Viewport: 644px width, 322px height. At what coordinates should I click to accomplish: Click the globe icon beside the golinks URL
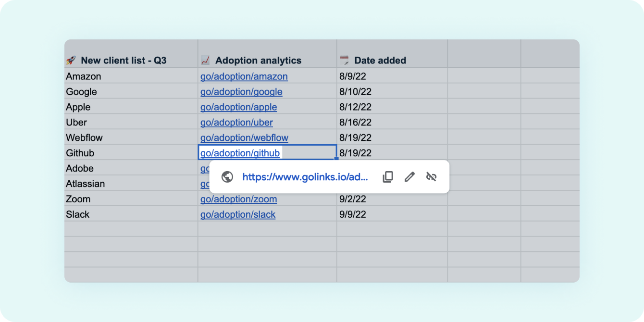227,177
